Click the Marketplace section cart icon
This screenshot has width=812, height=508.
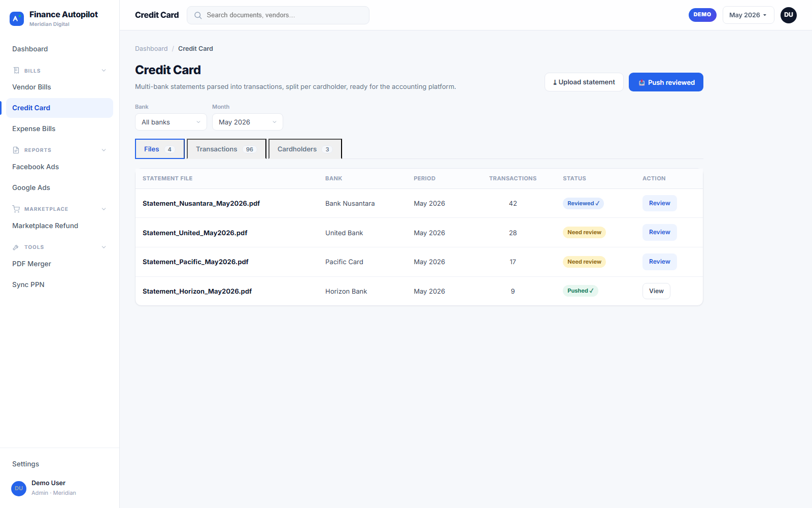(16, 209)
